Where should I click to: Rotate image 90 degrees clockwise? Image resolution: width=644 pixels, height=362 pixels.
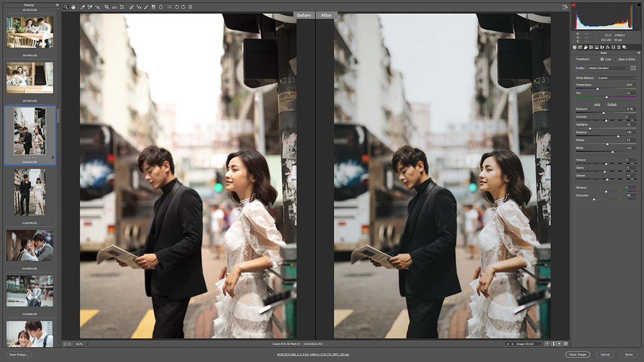183,7
